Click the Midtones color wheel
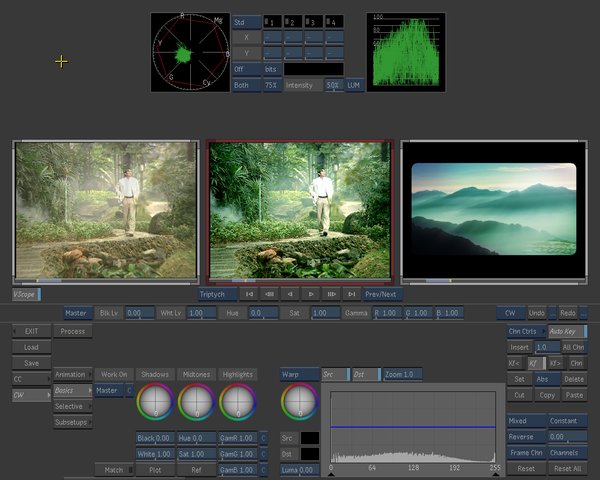600x480 pixels. [x=197, y=402]
